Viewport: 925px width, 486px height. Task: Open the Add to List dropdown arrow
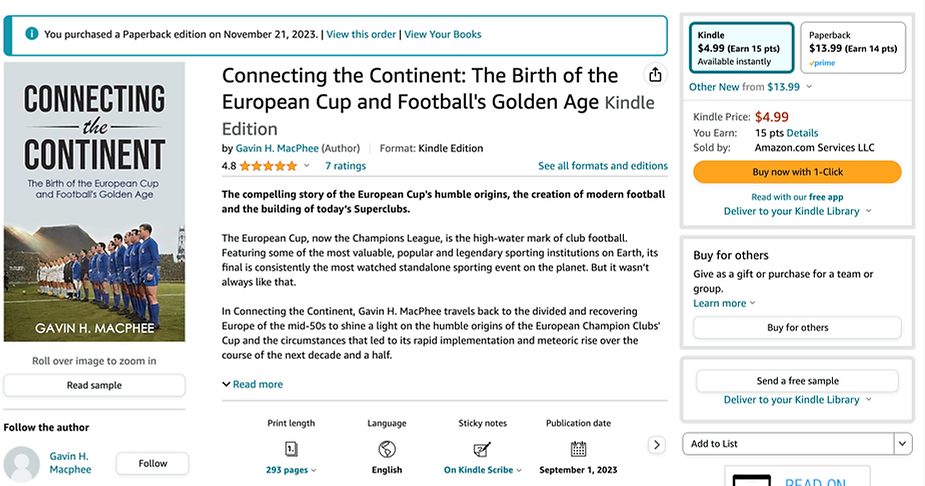pos(903,443)
